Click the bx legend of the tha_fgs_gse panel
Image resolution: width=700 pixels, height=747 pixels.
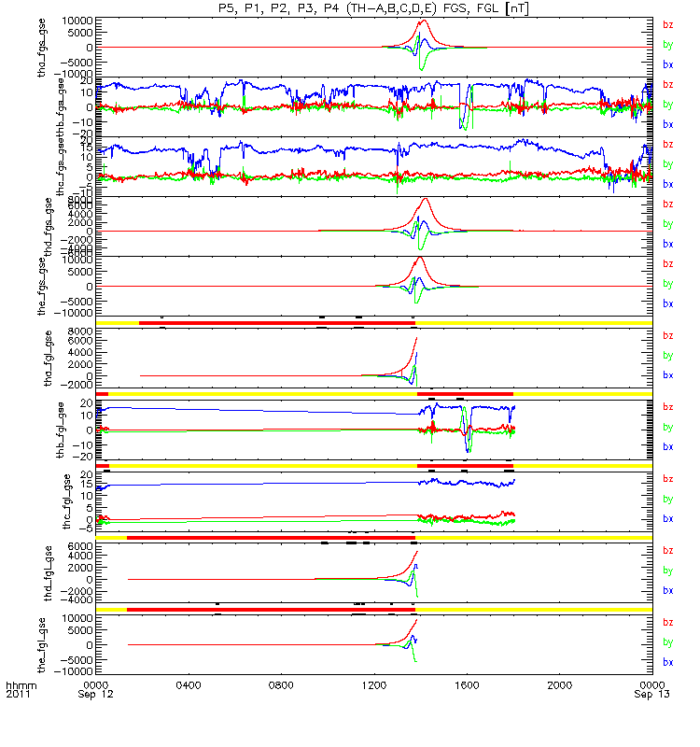668,64
